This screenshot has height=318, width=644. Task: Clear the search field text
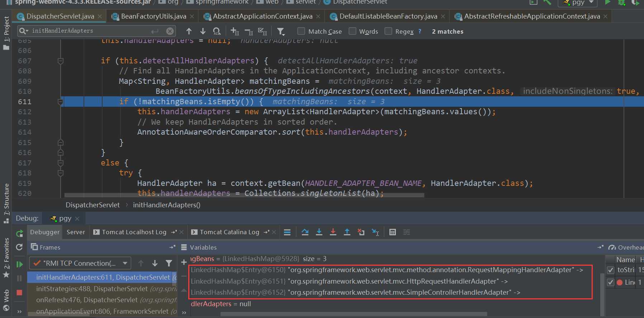(x=170, y=31)
